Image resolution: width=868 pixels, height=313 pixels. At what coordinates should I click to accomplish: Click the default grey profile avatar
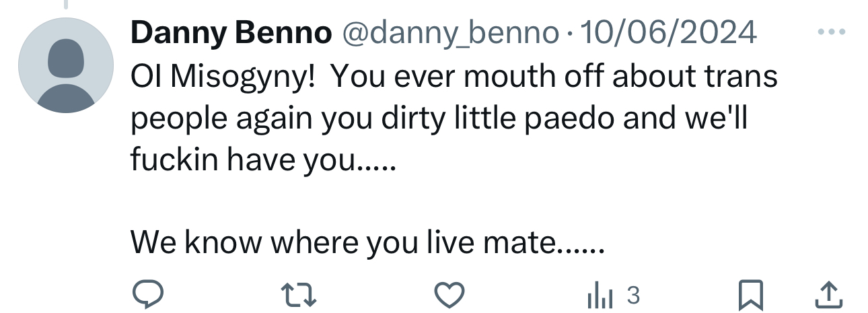65,65
